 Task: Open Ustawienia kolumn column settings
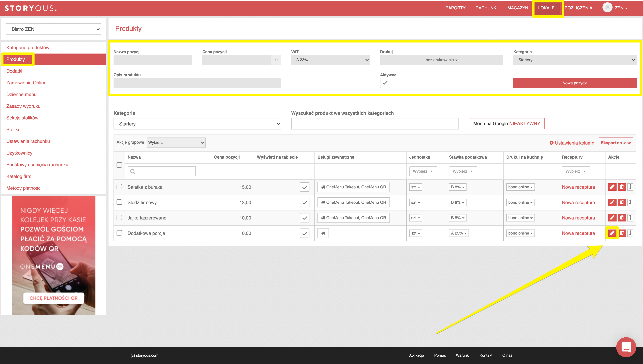point(572,143)
